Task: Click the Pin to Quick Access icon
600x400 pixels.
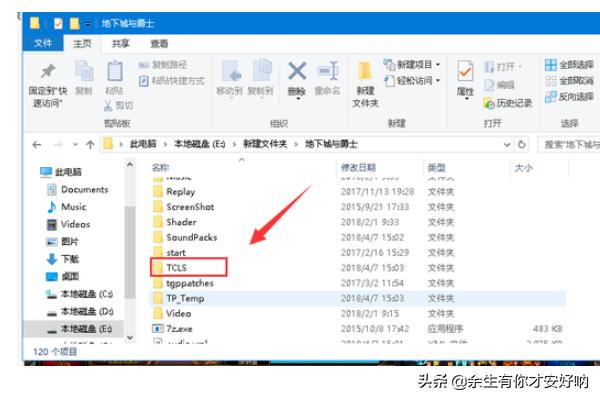Action: tap(47, 72)
